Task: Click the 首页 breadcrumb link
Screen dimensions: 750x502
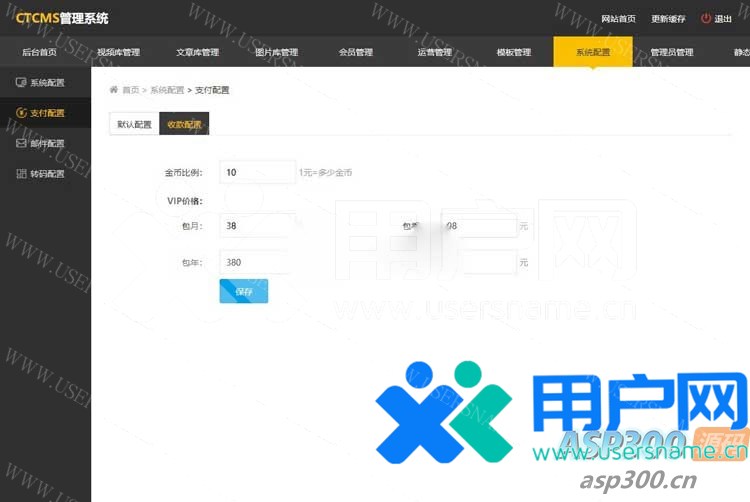Action: [131, 90]
